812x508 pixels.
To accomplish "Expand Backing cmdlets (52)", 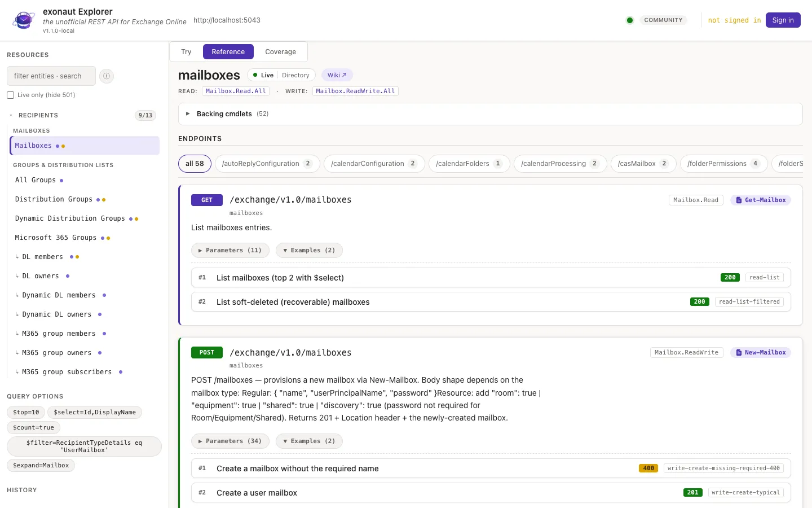I will coord(490,114).
